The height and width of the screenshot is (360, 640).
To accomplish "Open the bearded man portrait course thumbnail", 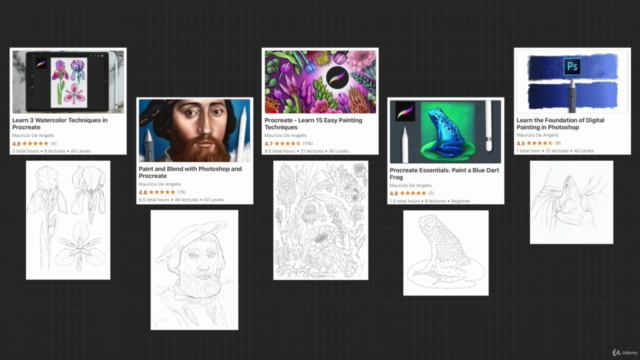I will point(194,131).
